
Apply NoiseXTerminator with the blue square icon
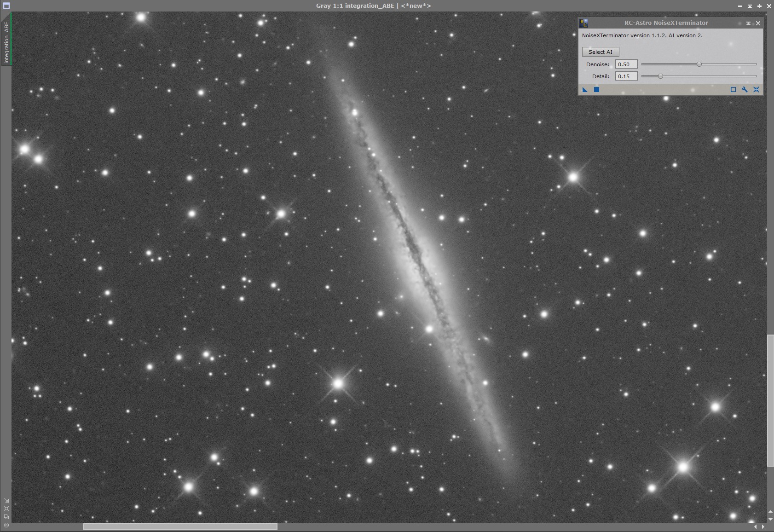click(596, 90)
